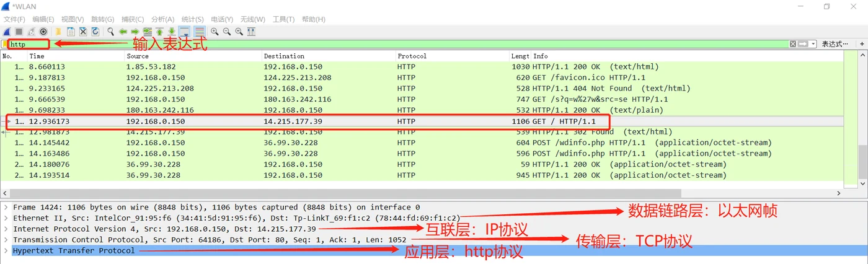Reset packet text to normal size
This screenshot has height=264, width=868.
click(x=239, y=32)
